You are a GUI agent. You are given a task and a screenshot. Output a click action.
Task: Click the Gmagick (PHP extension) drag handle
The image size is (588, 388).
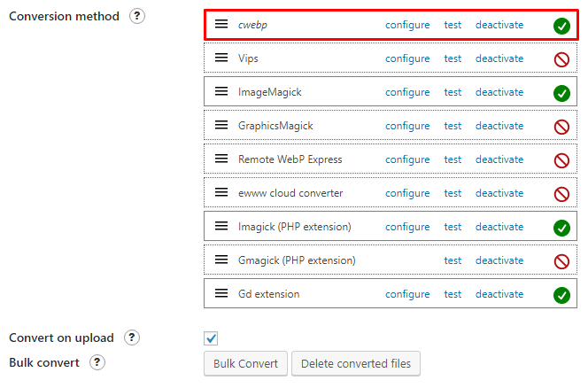tap(221, 260)
